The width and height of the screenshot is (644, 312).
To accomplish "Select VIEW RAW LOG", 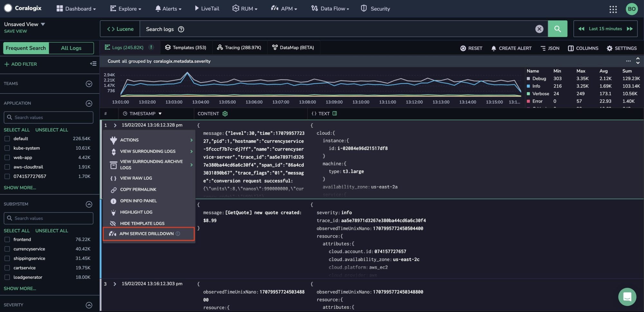I will click(x=149, y=178).
